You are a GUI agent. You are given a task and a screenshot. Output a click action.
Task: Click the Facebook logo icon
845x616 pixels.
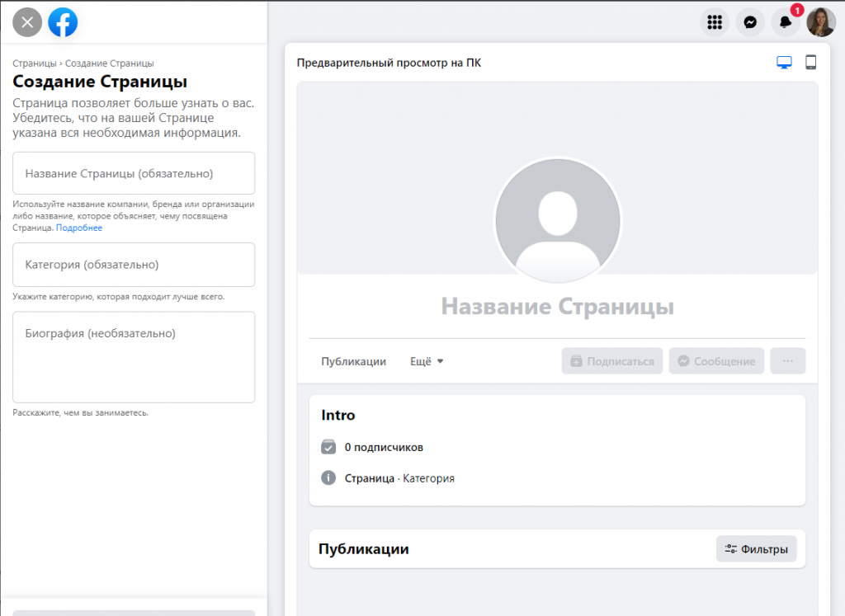pos(63,22)
